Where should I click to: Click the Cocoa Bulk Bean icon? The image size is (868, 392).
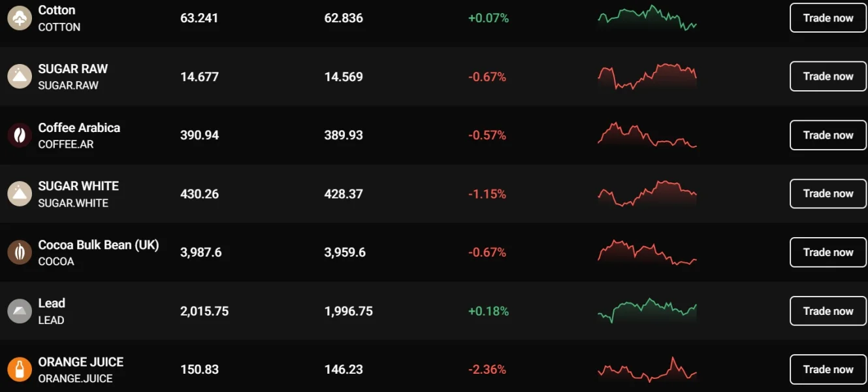(x=20, y=252)
